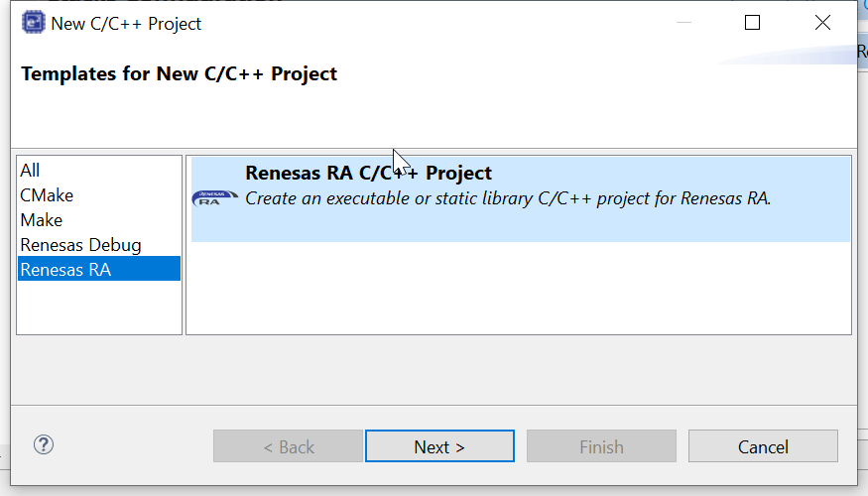868x496 pixels.
Task: Click the e2 studio icon in title bar
Action: tap(33, 23)
